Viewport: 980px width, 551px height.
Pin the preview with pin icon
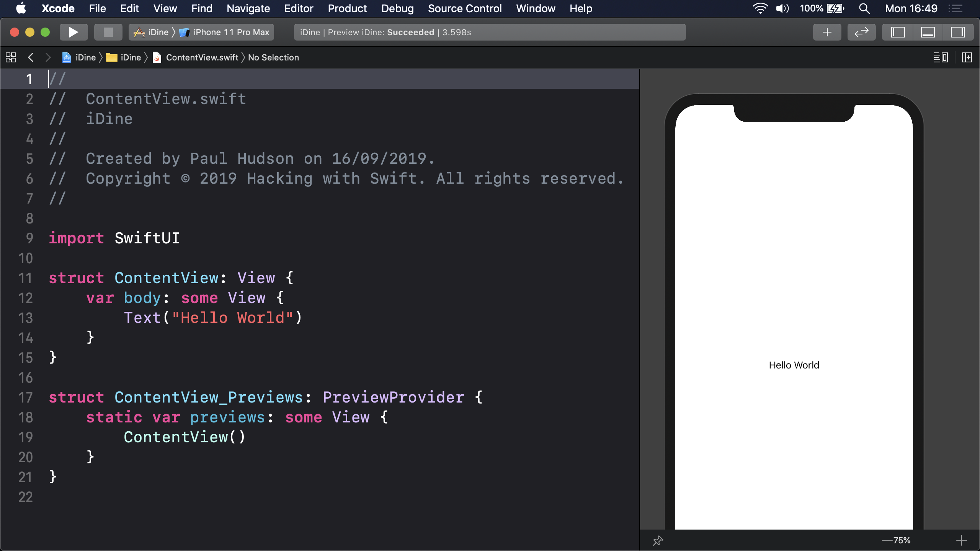pos(658,540)
